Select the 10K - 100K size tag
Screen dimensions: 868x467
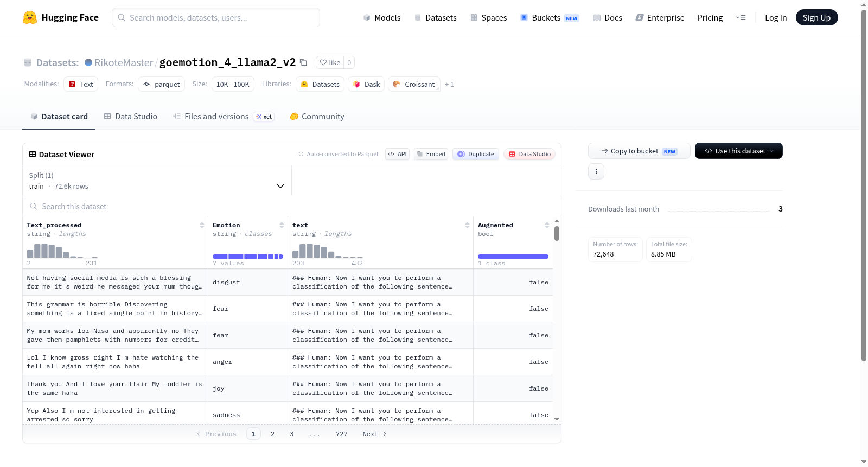pos(233,84)
